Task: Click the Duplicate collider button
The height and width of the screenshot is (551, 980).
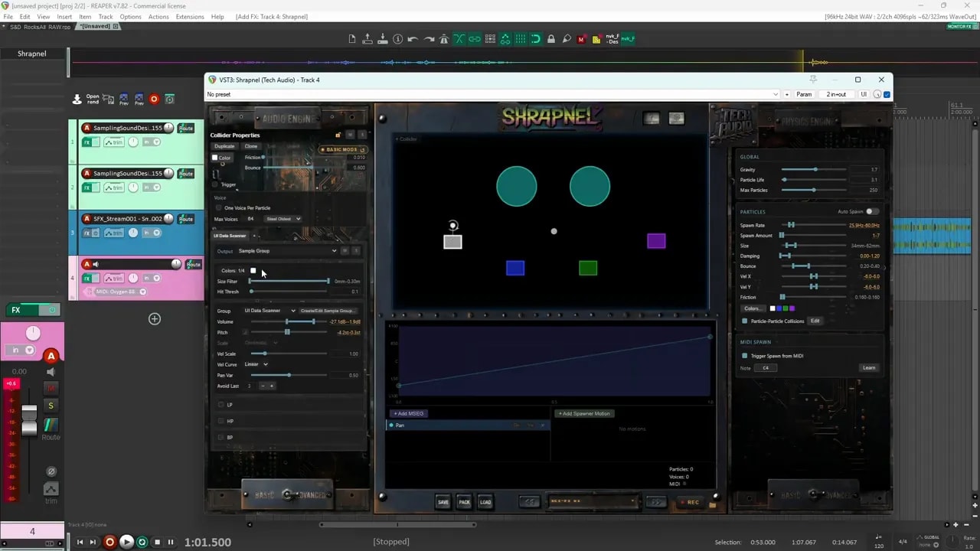Action: click(224, 146)
